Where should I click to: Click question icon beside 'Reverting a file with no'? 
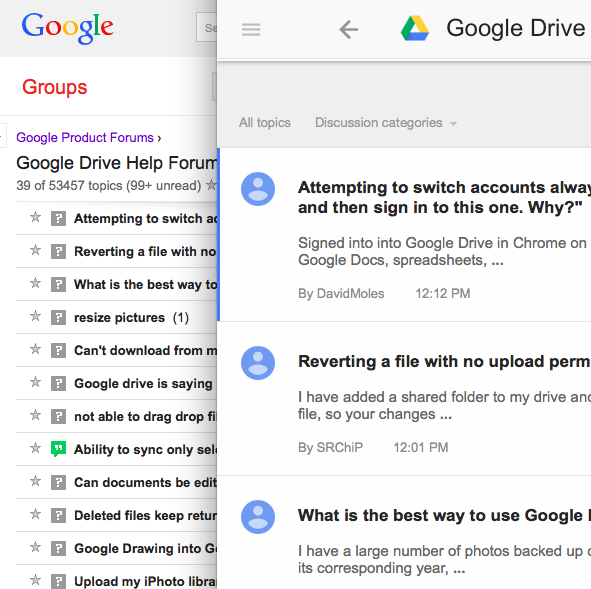pos(58,251)
